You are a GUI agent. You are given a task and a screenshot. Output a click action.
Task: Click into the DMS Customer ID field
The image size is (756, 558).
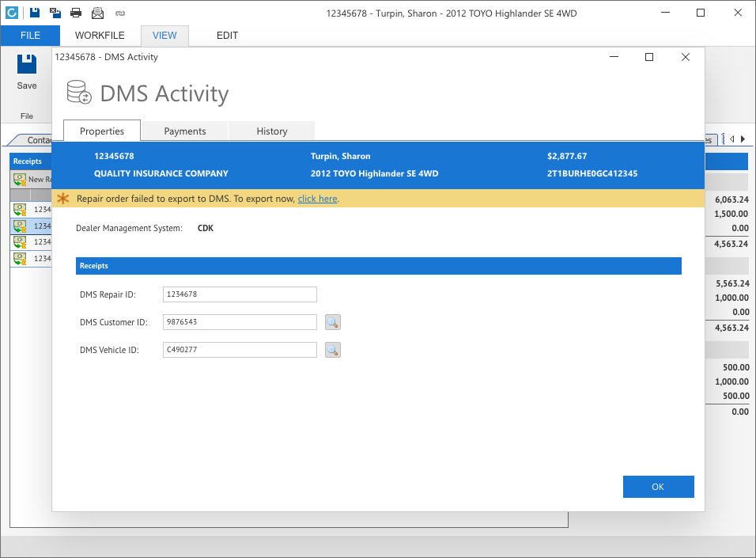[x=240, y=322]
